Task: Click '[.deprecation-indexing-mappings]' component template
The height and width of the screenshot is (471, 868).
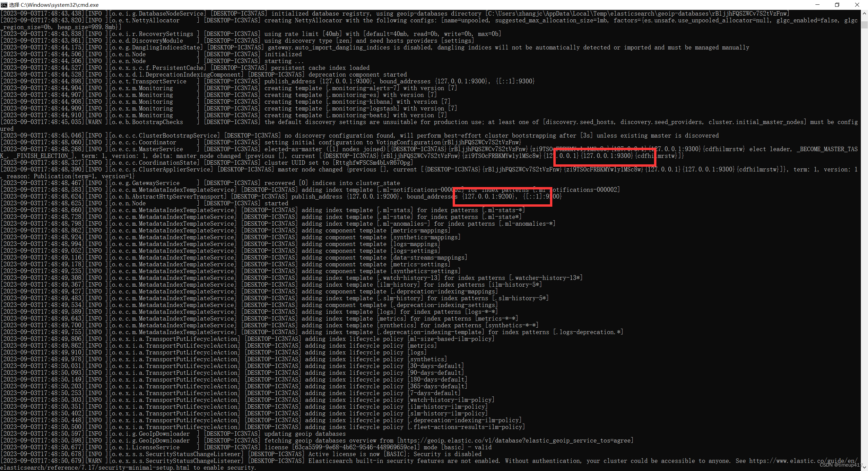Action: pos(444,291)
